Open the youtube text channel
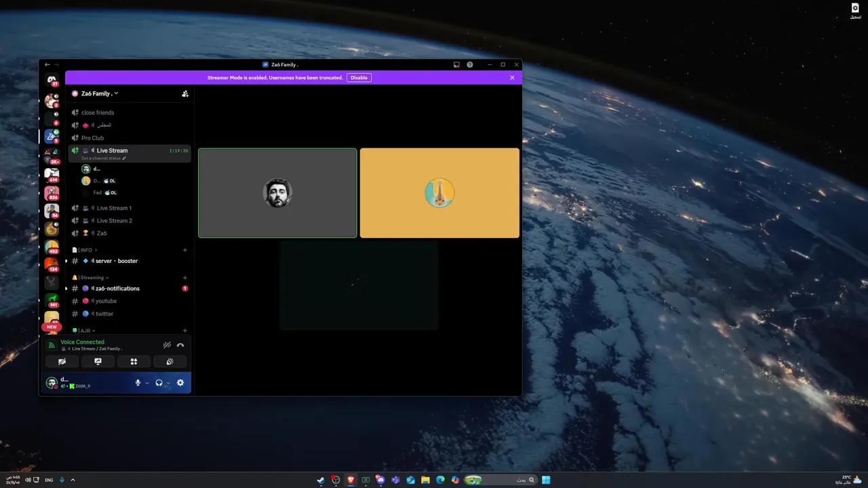Viewport: 868px width, 488px height. pyautogui.click(x=129, y=301)
